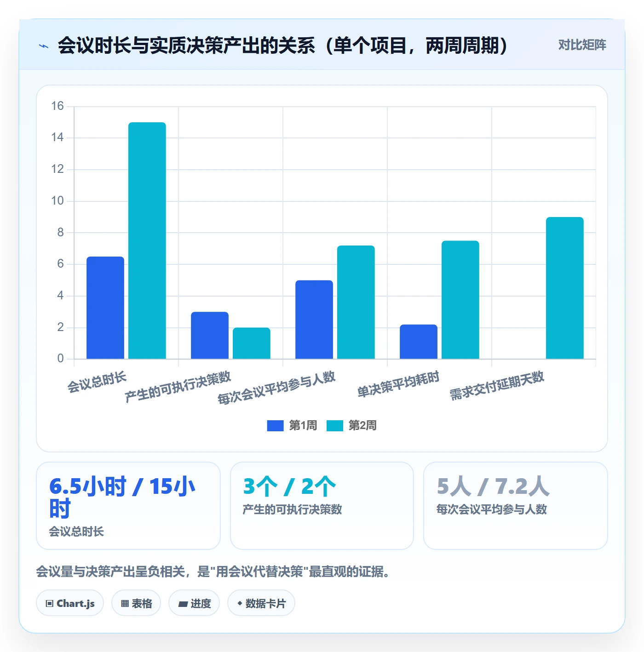
Task: Select the 数据卡片 tag chip
Action: click(261, 603)
